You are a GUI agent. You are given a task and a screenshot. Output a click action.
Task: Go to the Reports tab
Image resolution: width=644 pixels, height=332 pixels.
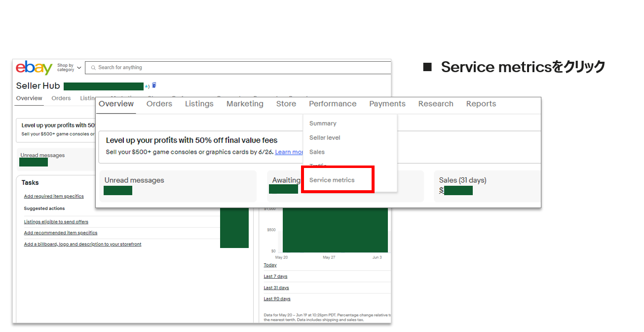[x=481, y=104]
